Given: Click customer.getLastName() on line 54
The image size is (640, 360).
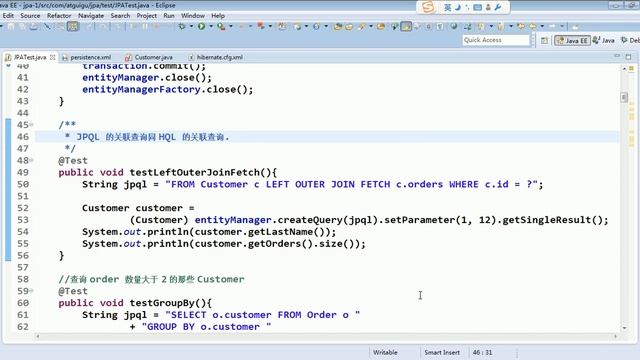Looking at the screenshot, I should pyautogui.click(x=262, y=231).
